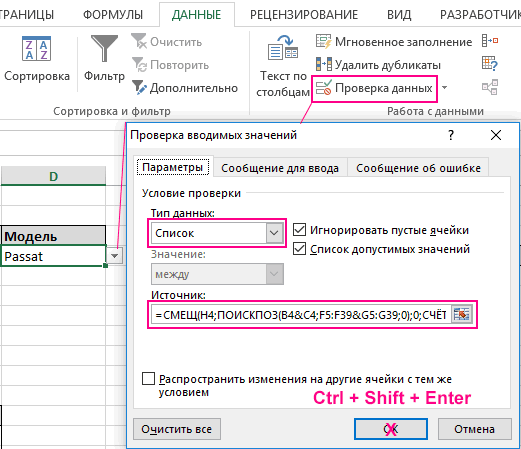Select the Параметры dialog tab
Screen dimensions: 521x449
(x=173, y=167)
